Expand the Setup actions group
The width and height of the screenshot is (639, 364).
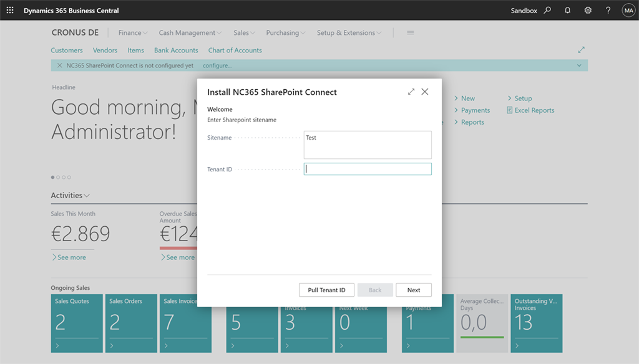coord(520,98)
